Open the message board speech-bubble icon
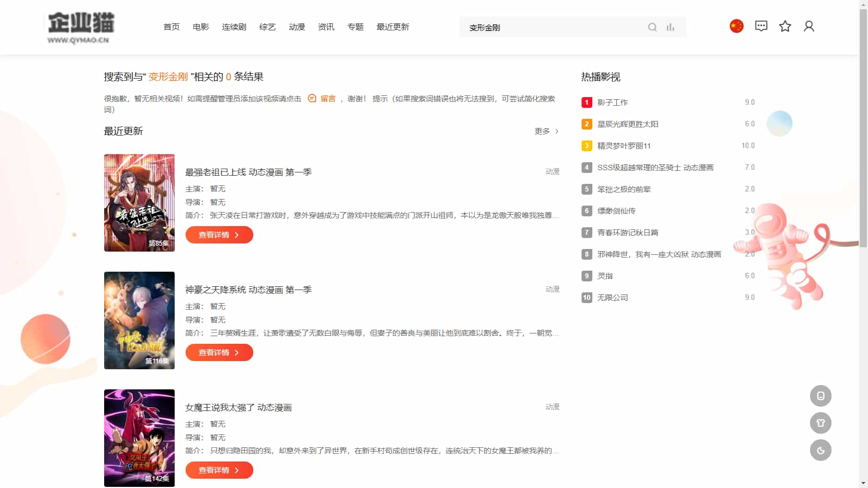The width and height of the screenshot is (868, 488). coord(761,26)
